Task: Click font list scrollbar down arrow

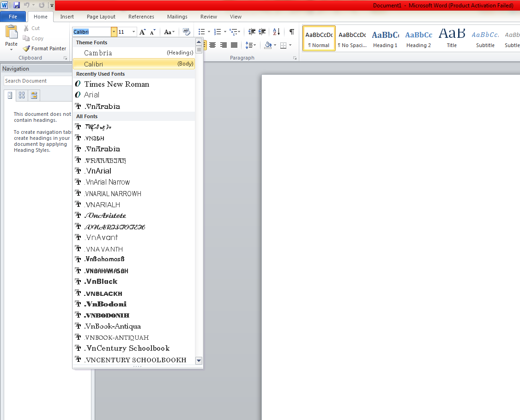Action: [x=199, y=360]
